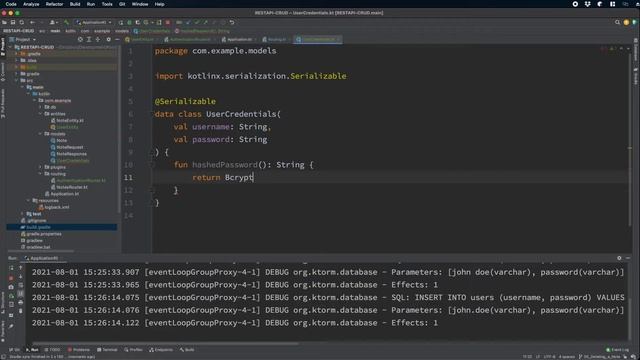Open the Note class in models
The image size is (640, 360).
[59, 140]
